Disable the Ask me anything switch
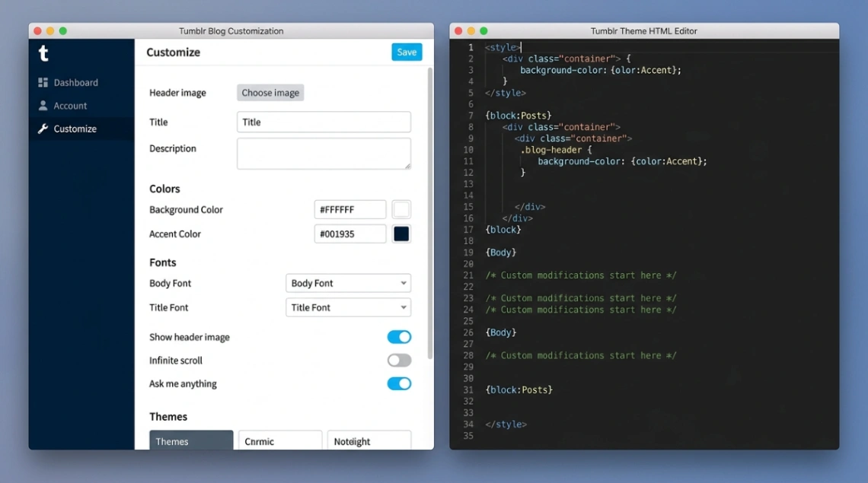 pos(399,383)
